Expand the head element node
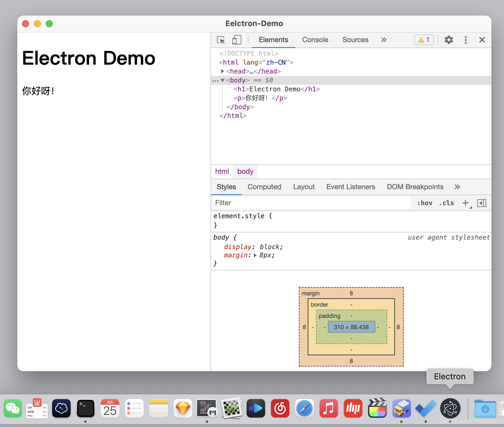The width and height of the screenshot is (504, 427). [x=222, y=71]
